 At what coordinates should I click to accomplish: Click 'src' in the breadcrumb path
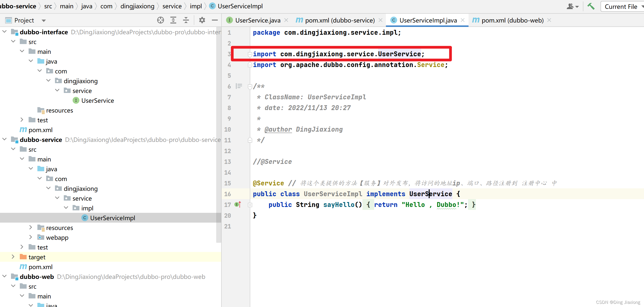pyautogui.click(x=48, y=6)
